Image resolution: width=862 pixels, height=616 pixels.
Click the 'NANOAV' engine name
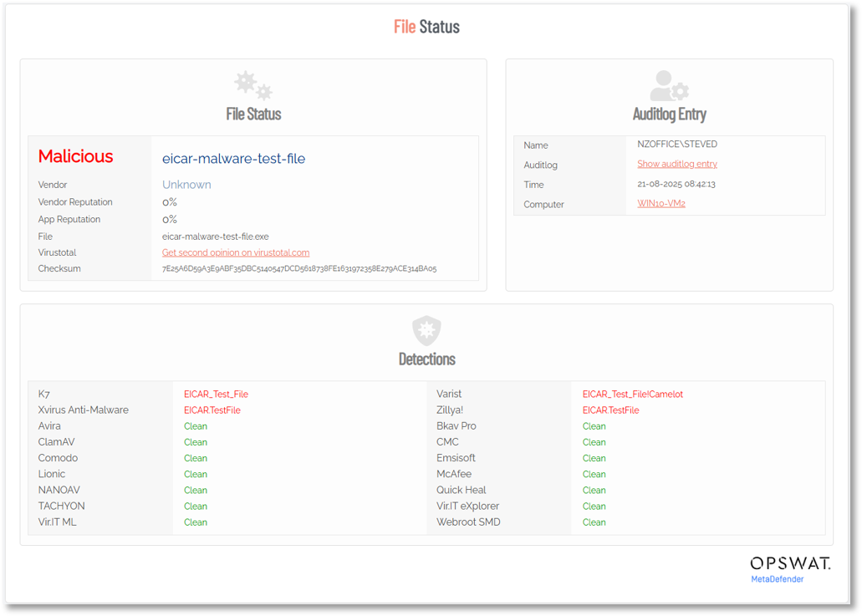point(59,490)
